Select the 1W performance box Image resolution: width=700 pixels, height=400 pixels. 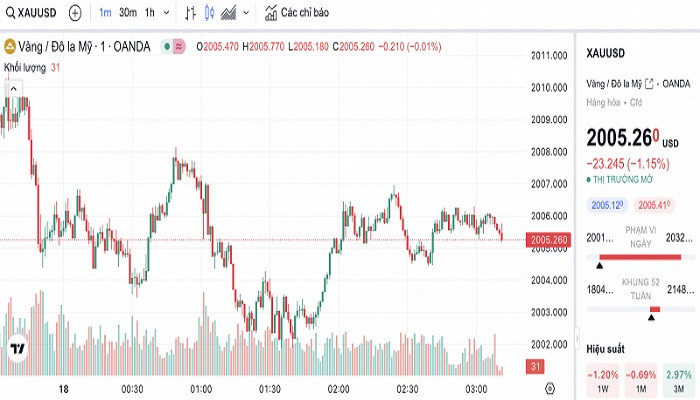pyautogui.click(x=603, y=379)
